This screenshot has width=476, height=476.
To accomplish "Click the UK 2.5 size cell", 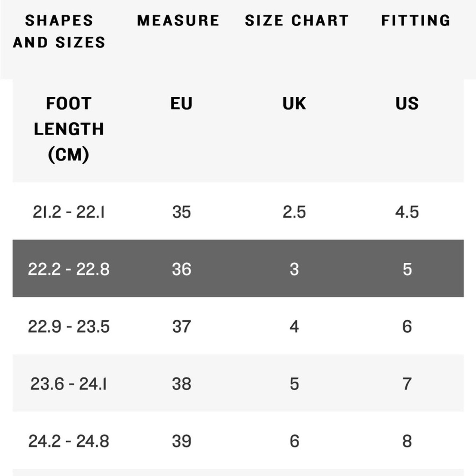I will [x=294, y=212].
